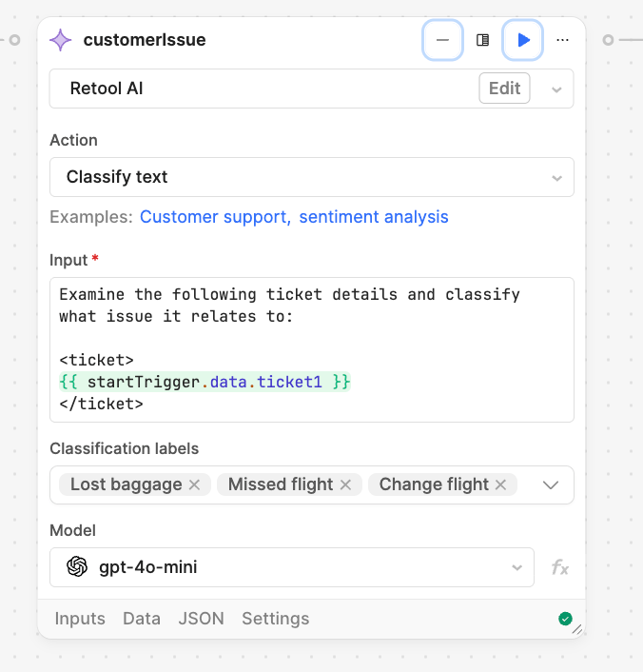Screen dimensions: 643x672
Task: Open the Classify text action dropdown
Action: point(311,177)
